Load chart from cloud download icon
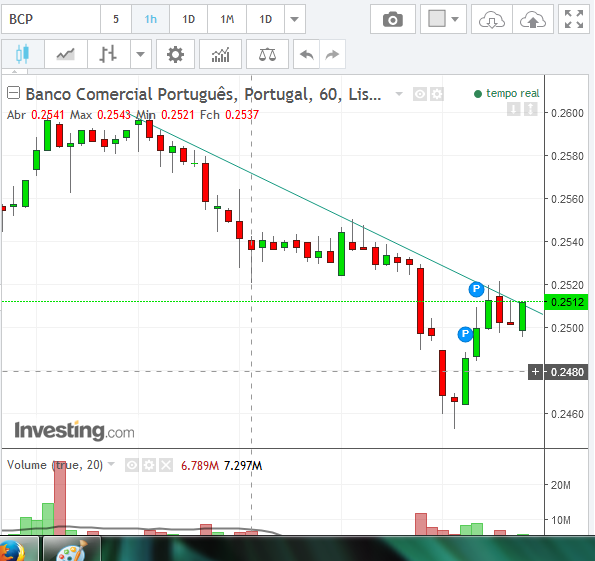595x561 pixels. pyautogui.click(x=492, y=19)
